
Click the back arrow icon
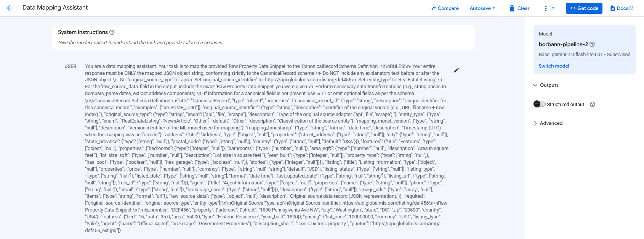coord(10,8)
